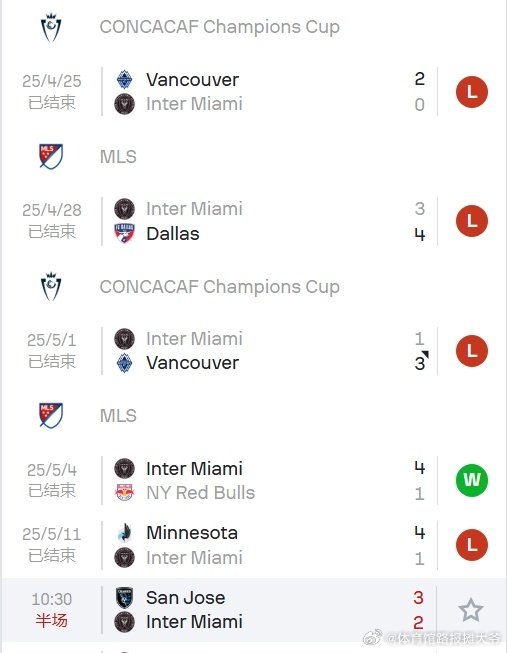Image resolution: width=507 pixels, height=653 pixels.
Task: Click the L badge for Dallas match
Action: (x=472, y=221)
